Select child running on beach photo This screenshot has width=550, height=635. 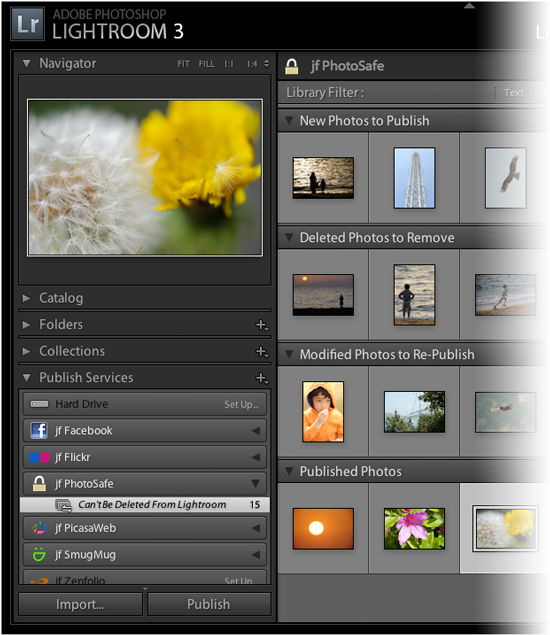point(505,295)
